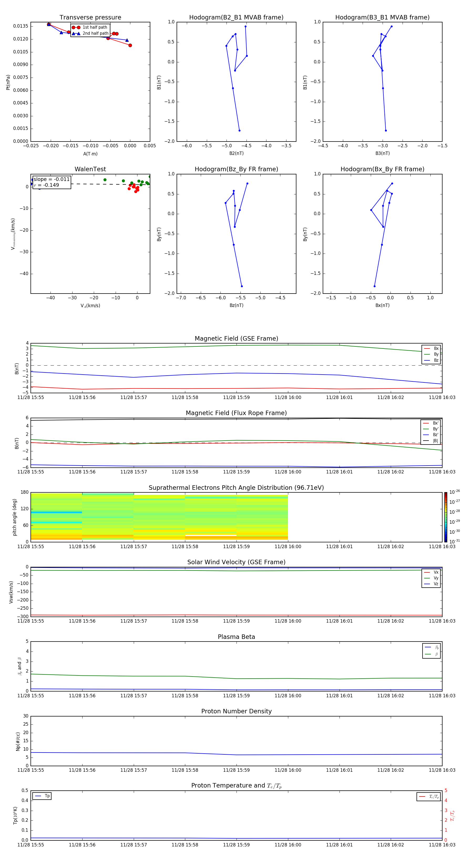The width and height of the screenshot is (473, 868).
Task: Click the "Pt(nPa)" y-axis label
Action: (8, 82)
